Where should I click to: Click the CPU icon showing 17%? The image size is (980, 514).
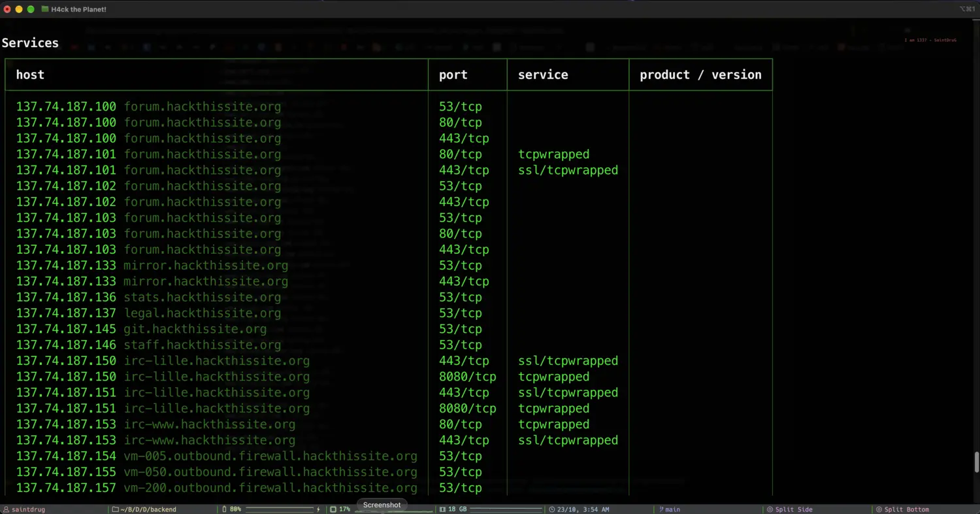(x=333, y=509)
